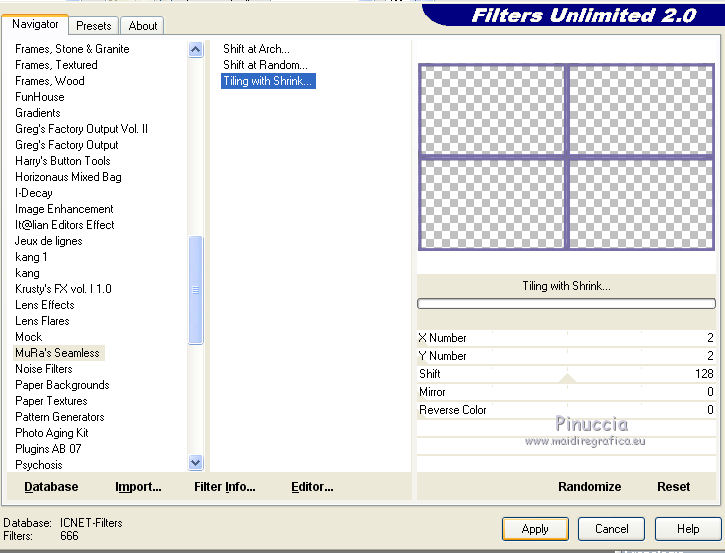
Task: Select Greg's Factory Output Vol. II
Action: [x=81, y=129]
